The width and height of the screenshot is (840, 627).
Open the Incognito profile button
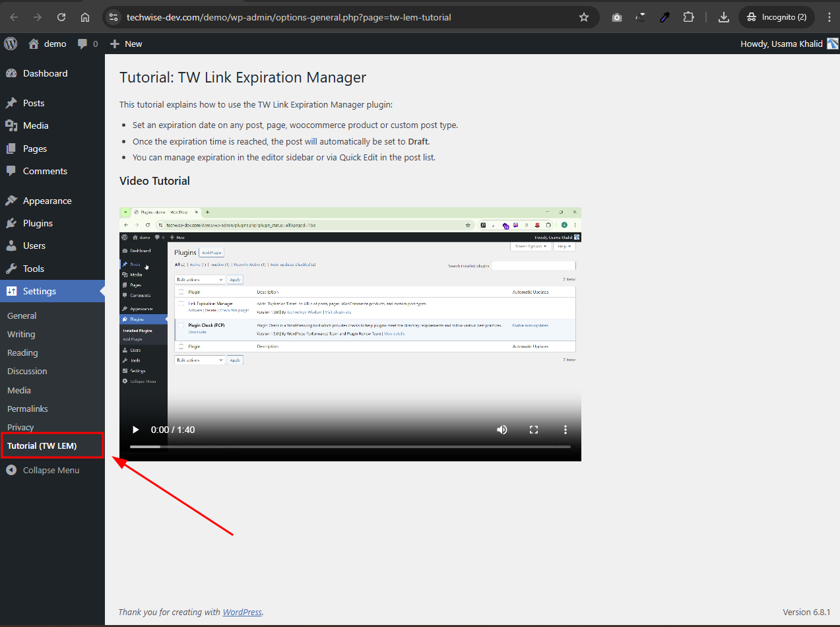click(777, 17)
